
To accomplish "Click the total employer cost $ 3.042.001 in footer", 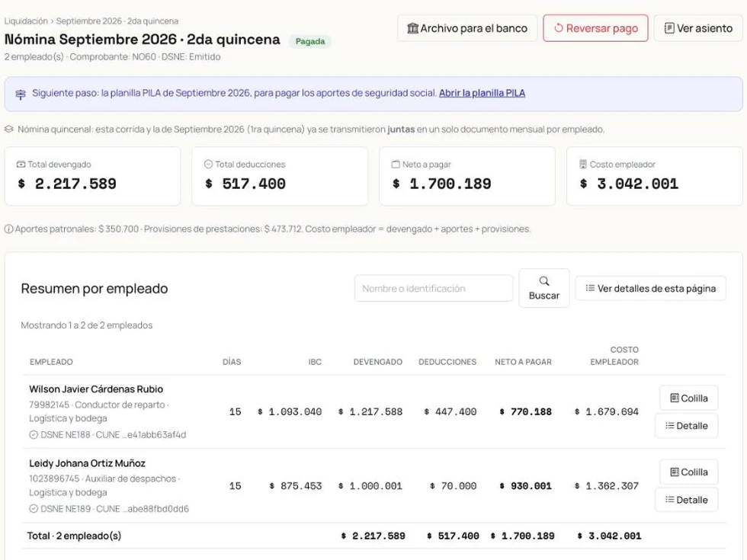I will (609, 536).
